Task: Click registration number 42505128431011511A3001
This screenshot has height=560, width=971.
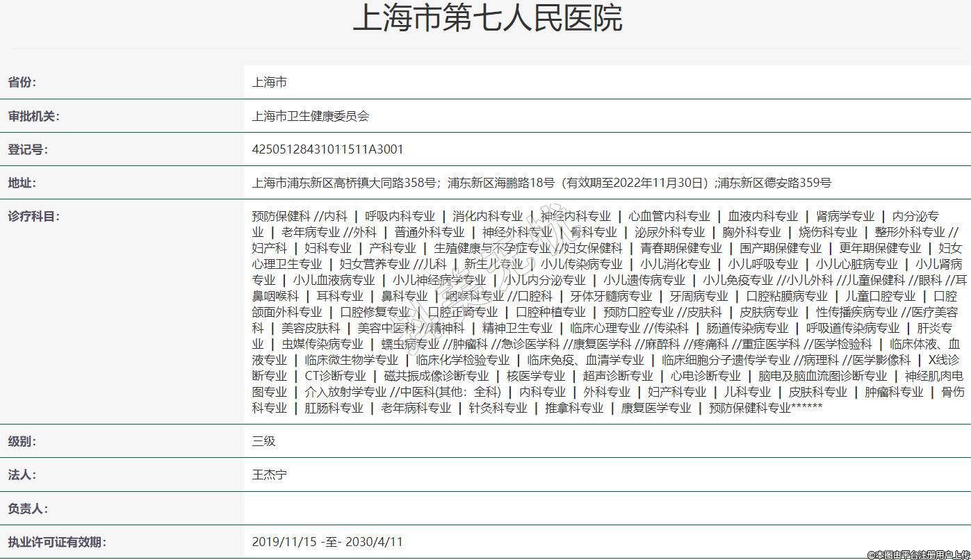Action: (x=327, y=149)
